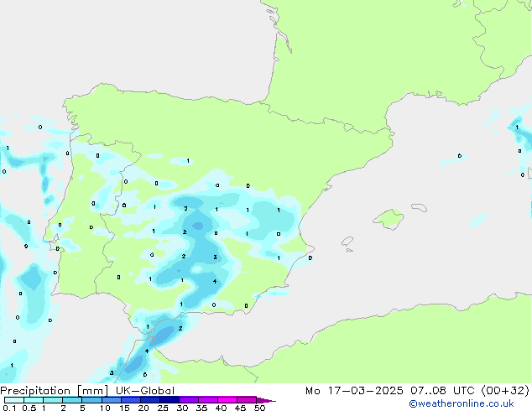Click the 'UK-Global' model name text
Image resolution: width=532 pixels, height=411 pixels.
145,391
